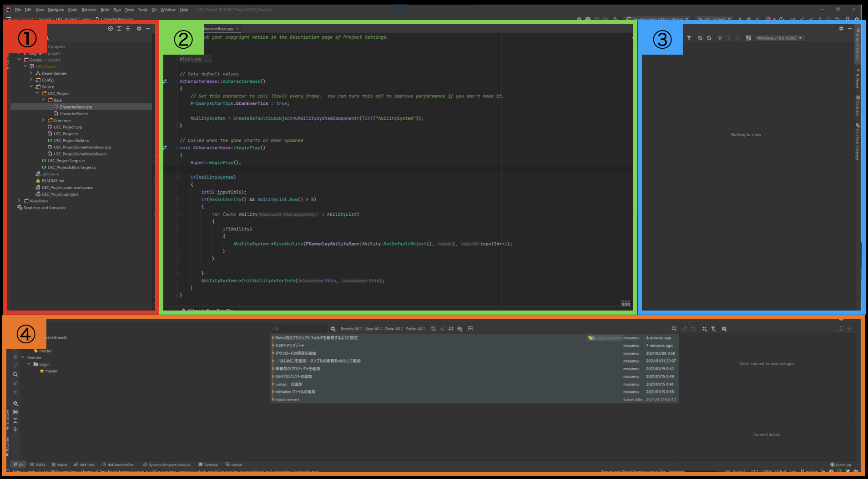Click search icon in Git branches sidebar
The width and height of the screenshot is (868, 479).
coord(15,374)
